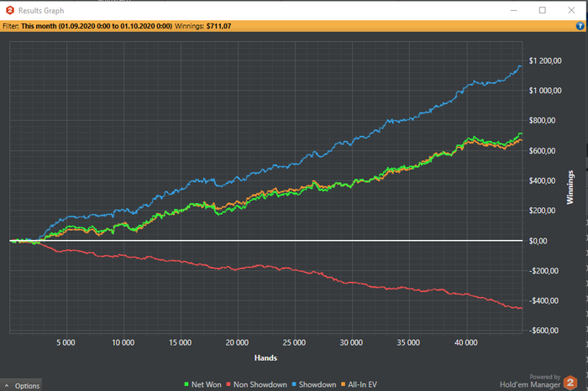The height and width of the screenshot is (391, 588).
Task: Click the $0,00 axis label
Action: click(x=538, y=241)
